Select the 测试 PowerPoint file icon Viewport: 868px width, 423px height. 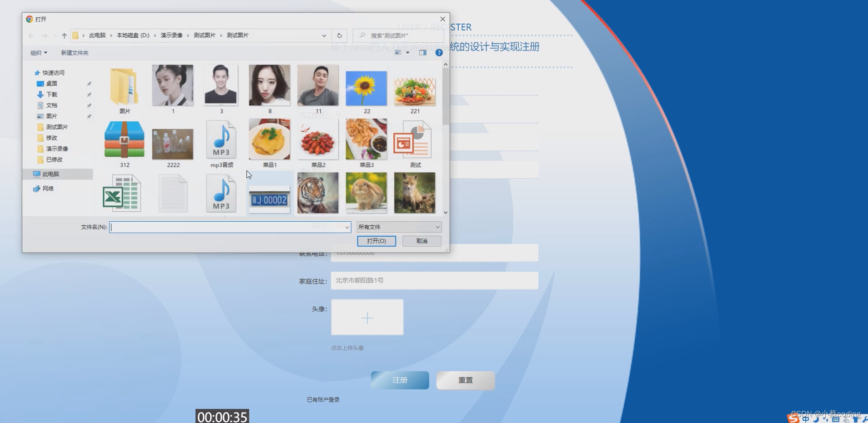[x=413, y=139]
